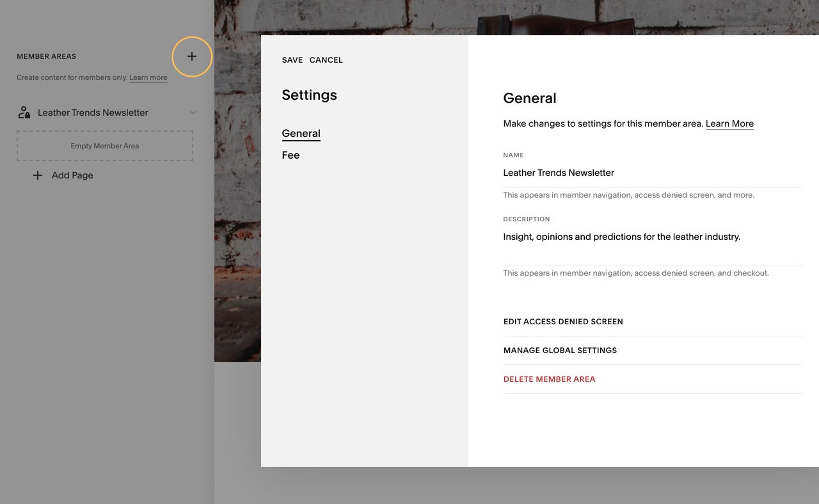
Task: Open the Learn More link in the General panel
Action: pos(729,123)
